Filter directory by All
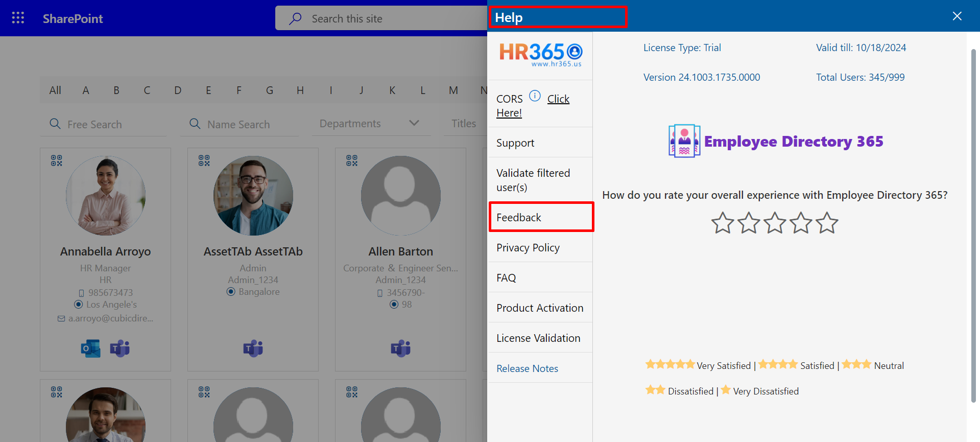The height and width of the screenshot is (442, 980). (55, 90)
